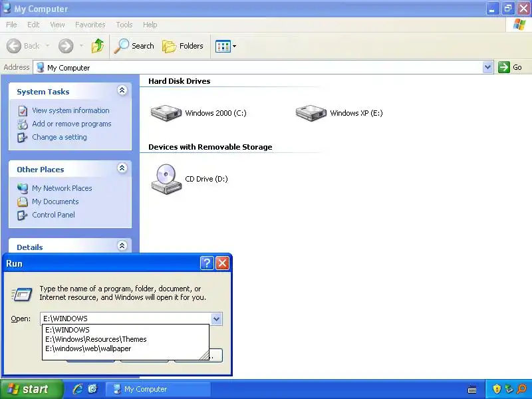Image resolution: width=532 pixels, height=399 pixels.
Task: Click the security shield tray icon
Action: click(x=497, y=389)
